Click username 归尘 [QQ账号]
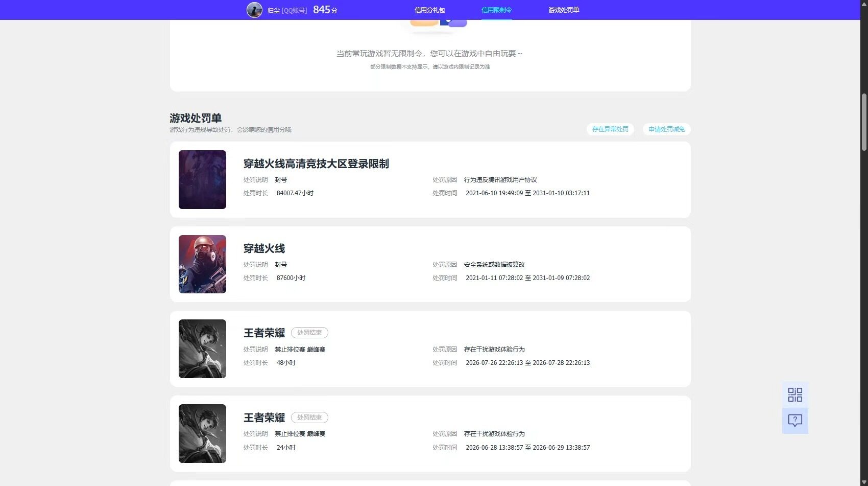The height and width of the screenshot is (486, 868). point(287,10)
